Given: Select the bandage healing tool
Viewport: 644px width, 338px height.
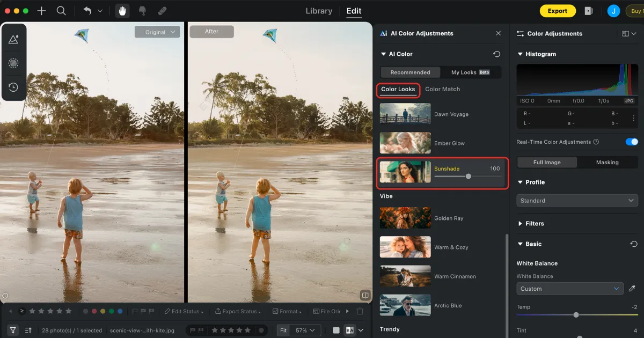Looking at the screenshot, I should 162,11.
